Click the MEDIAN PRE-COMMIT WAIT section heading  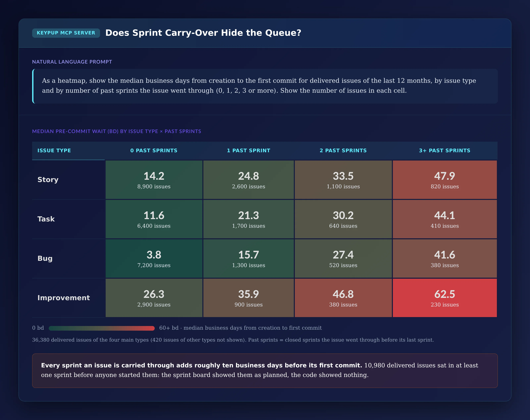(117, 131)
